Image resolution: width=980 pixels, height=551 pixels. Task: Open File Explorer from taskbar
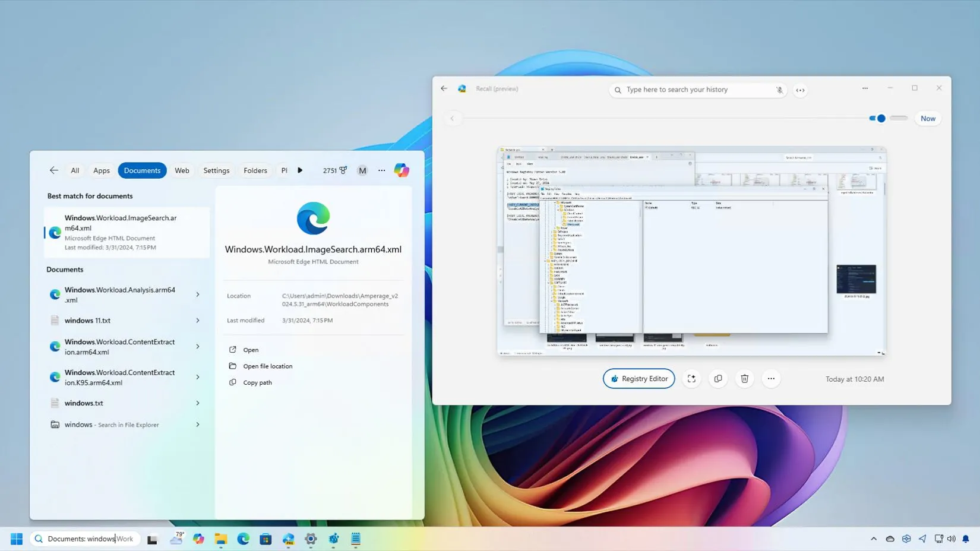click(x=221, y=539)
